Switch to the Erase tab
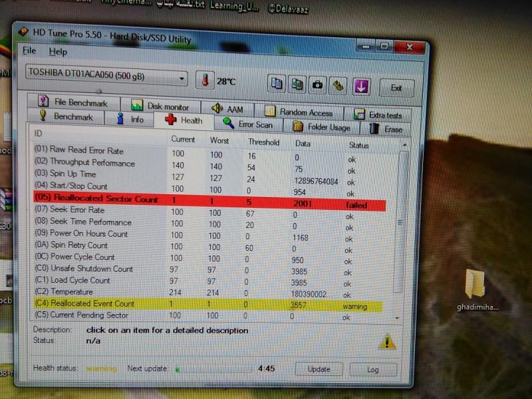Screen dimensions: 532x399 click(x=386, y=129)
